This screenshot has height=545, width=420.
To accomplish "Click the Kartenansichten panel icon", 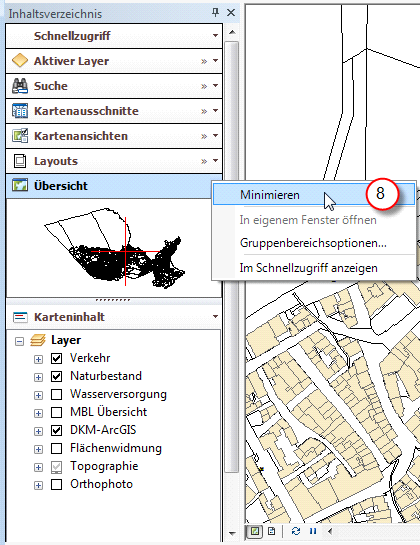I will [x=20, y=136].
